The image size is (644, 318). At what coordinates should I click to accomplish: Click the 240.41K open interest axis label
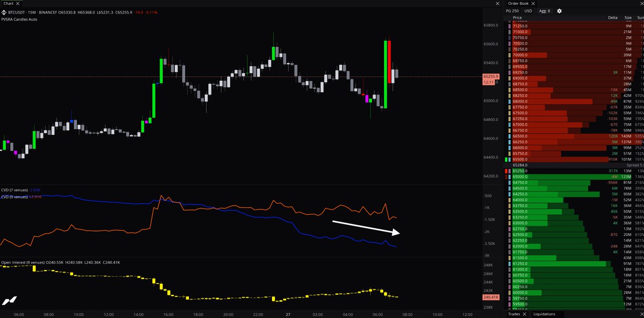point(492,297)
